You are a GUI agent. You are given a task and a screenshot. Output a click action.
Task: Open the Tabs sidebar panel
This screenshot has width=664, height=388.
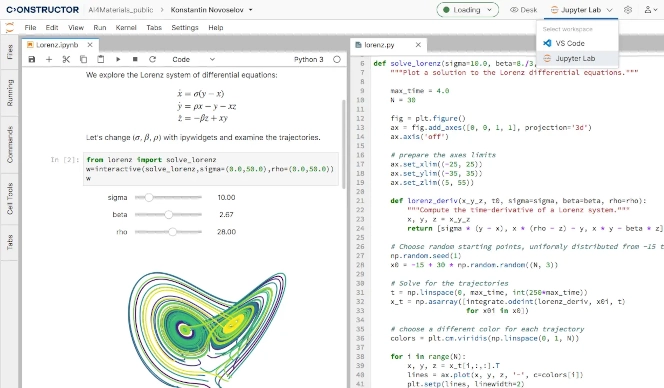point(9,242)
